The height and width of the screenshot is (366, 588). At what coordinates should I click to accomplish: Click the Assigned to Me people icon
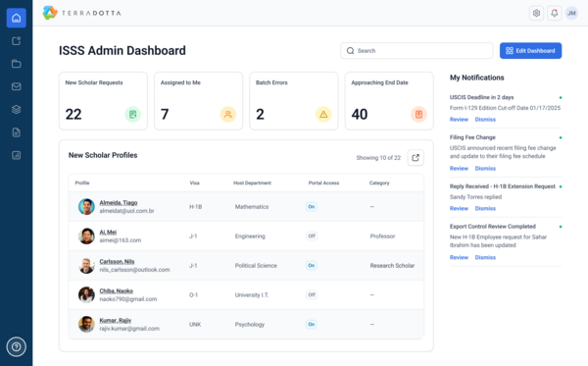228,114
